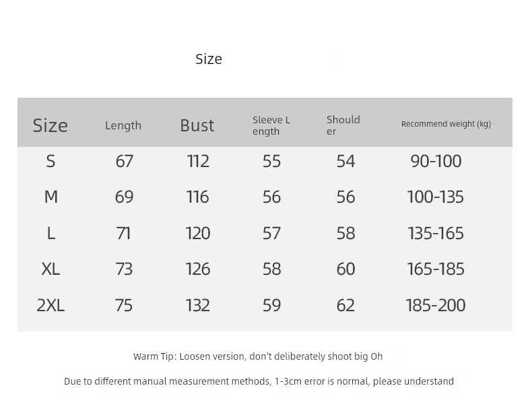Click the Bust column header
This screenshot has width=532, height=419.
[197, 125]
